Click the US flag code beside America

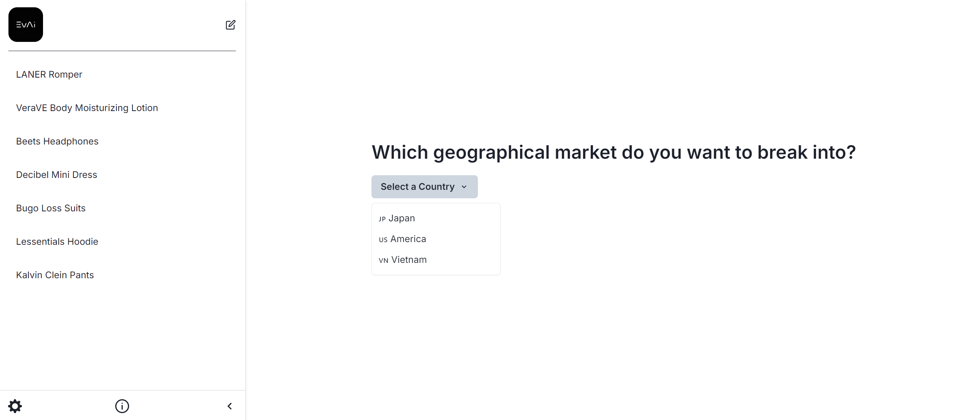coord(383,240)
